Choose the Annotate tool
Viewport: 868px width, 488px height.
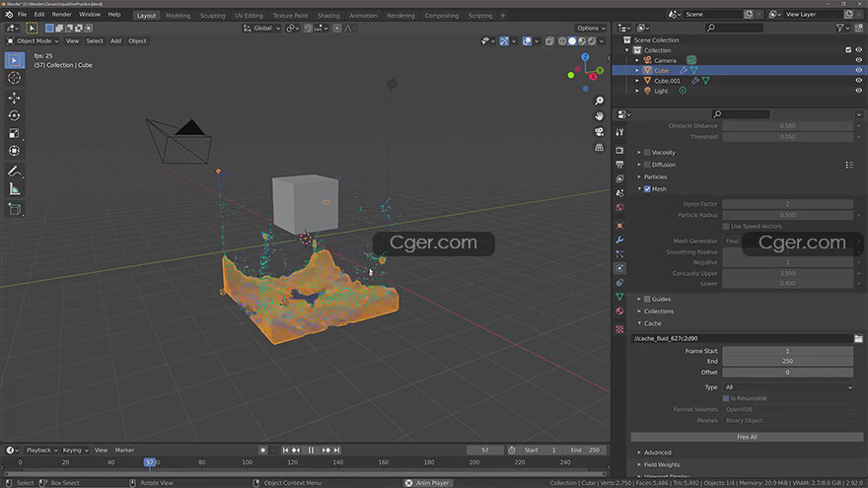pos(15,172)
